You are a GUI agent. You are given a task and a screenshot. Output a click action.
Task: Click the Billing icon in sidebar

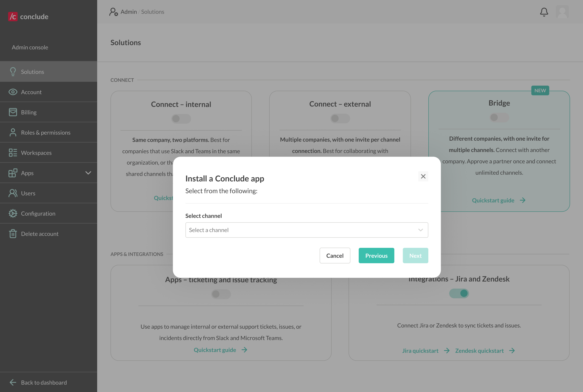(x=13, y=112)
